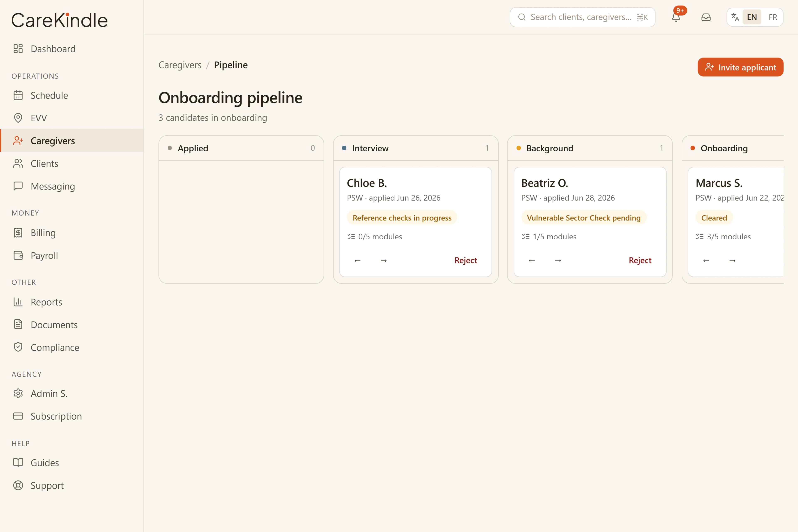Image resolution: width=798 pixels, height=532 pixels.
Task: Move Chloe B. back with left arrow
Action: 357,261
